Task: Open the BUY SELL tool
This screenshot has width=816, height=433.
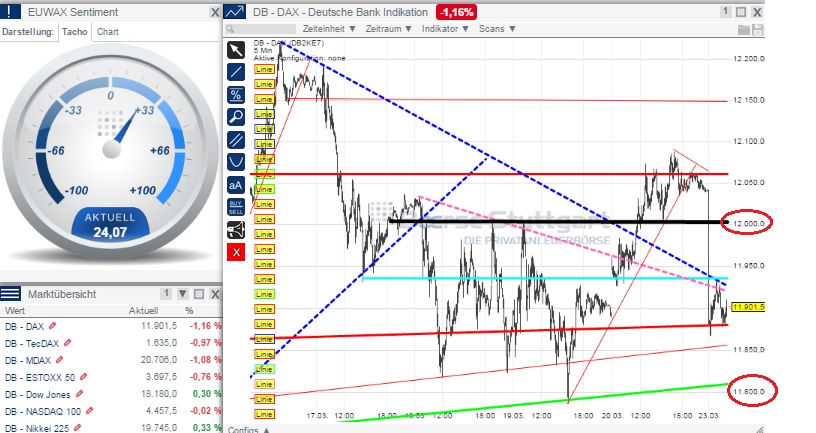Action: (236, 207)
